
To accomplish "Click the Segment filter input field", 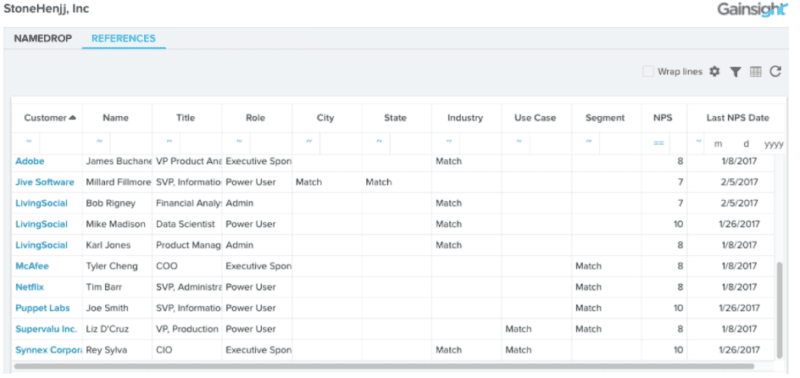I will pyautogui.click(x=620, y=143).
